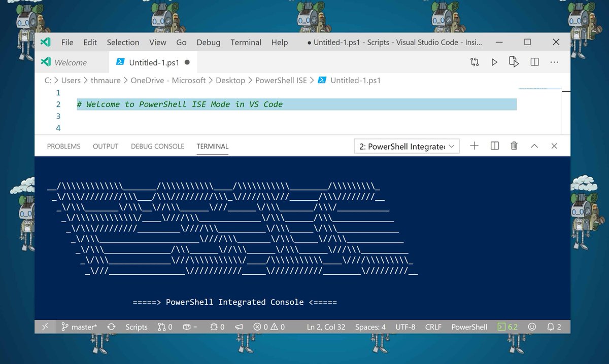Kill the terminal with trash icon
The image size is (609, 364).
pos(514,146)
